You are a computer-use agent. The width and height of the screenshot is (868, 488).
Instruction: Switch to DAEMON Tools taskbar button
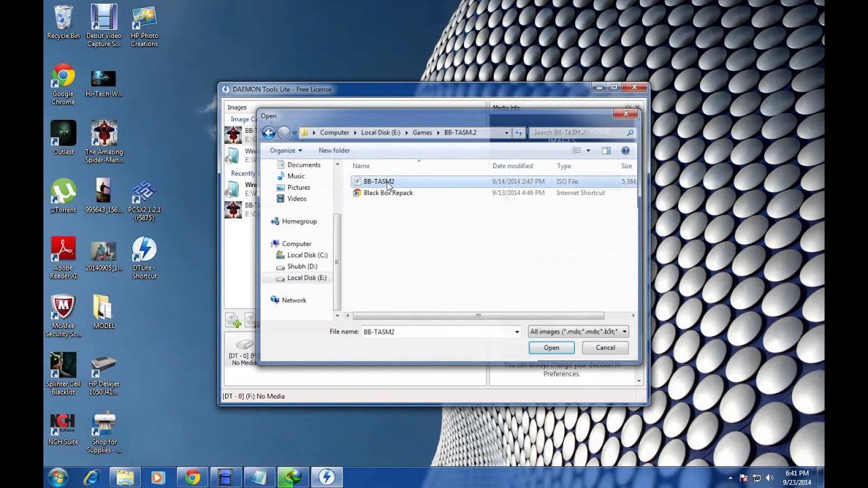click(327, 477)
